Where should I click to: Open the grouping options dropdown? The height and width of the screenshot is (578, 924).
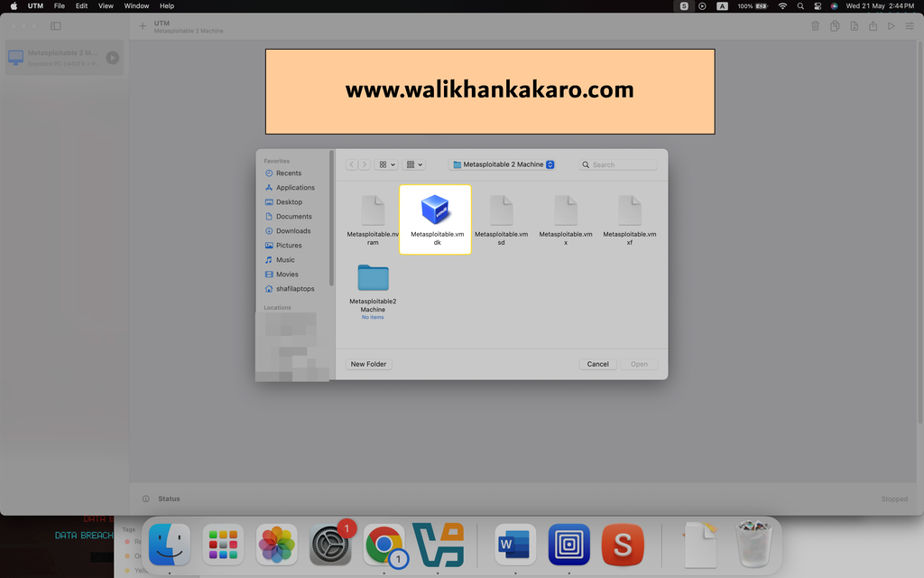(x=413, y=164)
